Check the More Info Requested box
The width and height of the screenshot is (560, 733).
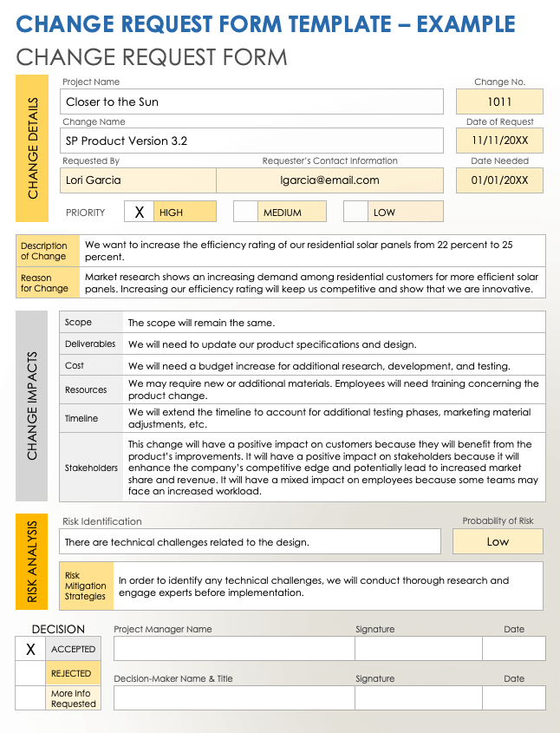click(30, 698)
